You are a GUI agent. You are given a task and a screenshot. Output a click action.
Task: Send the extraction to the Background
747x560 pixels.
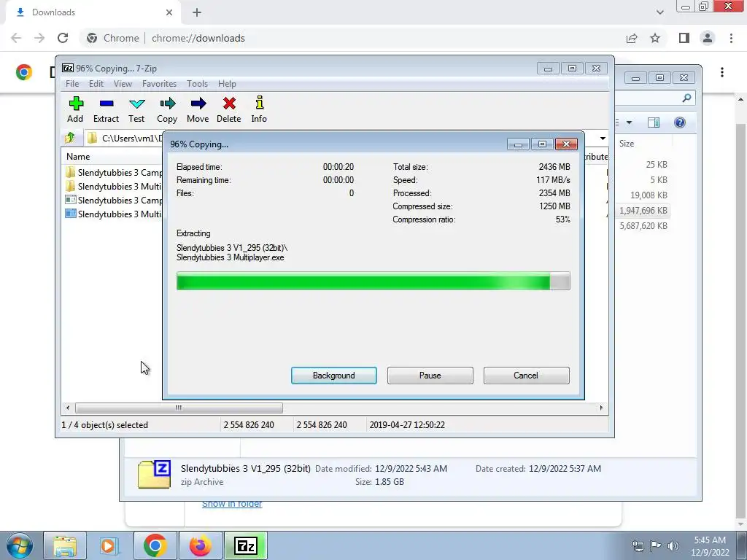pyautogui.click(x=334, y=376)
